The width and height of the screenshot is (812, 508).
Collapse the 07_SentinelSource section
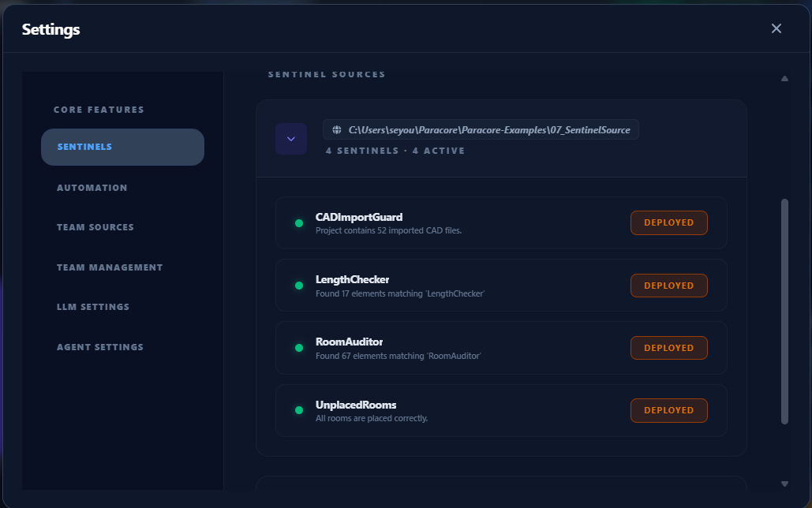pyautogui.click(x=291, y=138)
